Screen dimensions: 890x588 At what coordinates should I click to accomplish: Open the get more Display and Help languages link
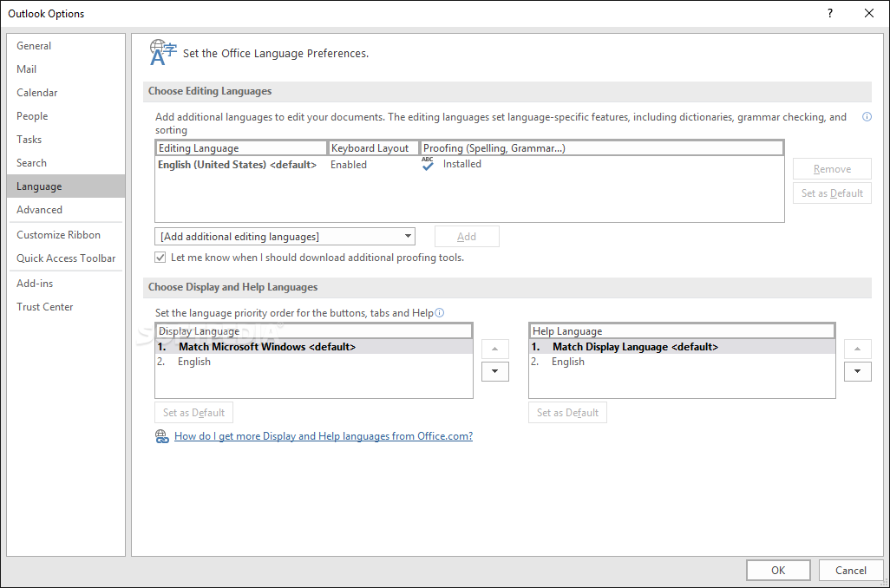tap(324, 436)
